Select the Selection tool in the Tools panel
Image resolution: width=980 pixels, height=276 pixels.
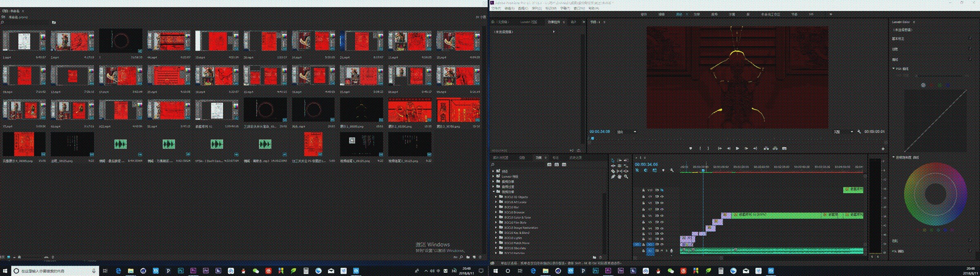tap(613, 161)
